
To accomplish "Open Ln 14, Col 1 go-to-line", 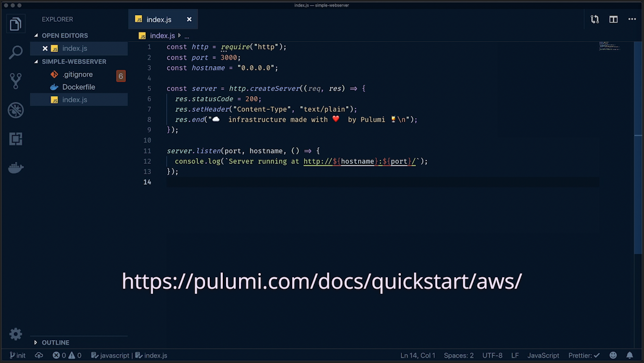I will coord(418,356).
